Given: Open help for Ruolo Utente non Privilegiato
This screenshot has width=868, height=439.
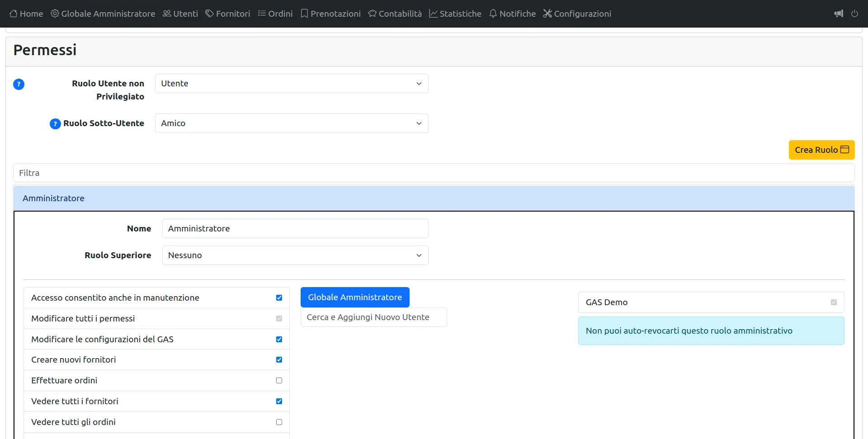Looking at the screenshot, I should [x=19, y=84].
